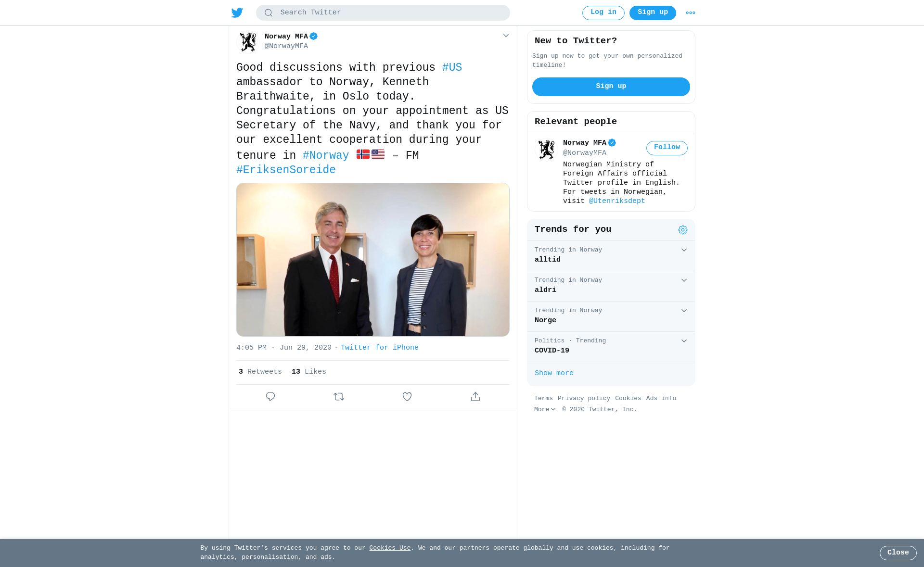Share the tweet via share icon
The image size is (924, 567).
pyautogui.click(x=475, y=396)
